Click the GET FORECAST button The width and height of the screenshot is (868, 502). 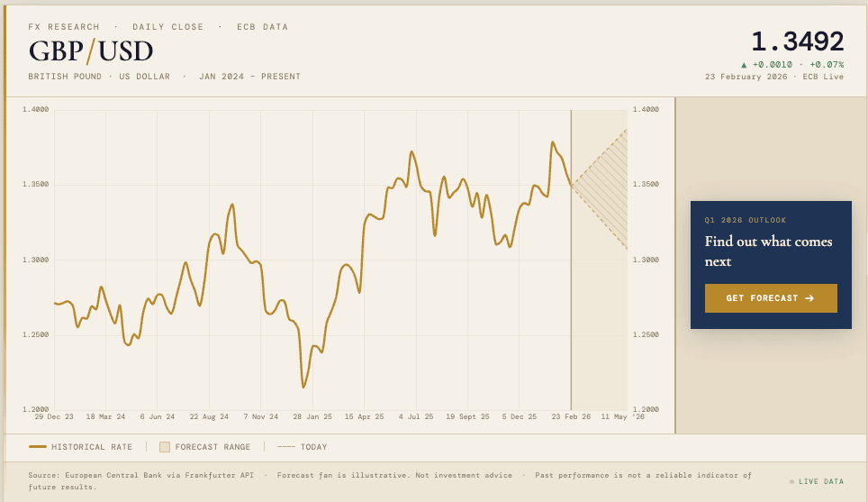pyautogui.click(x=770, y=298)
